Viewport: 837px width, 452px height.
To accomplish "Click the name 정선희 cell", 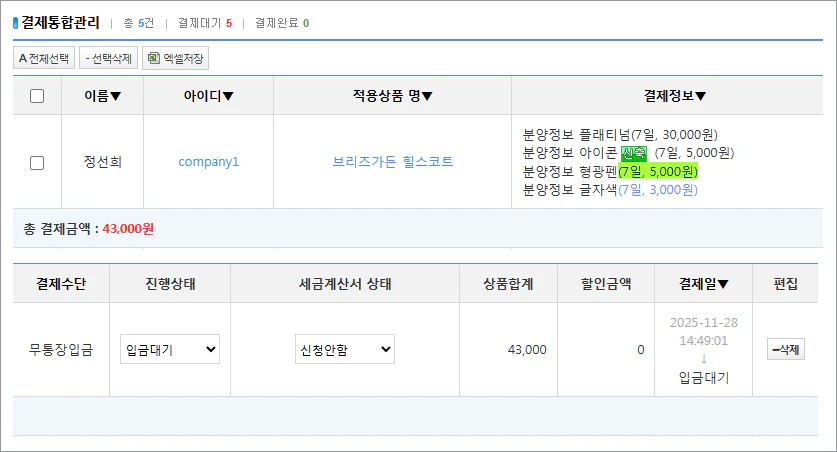I will click(x=102, y=162).
